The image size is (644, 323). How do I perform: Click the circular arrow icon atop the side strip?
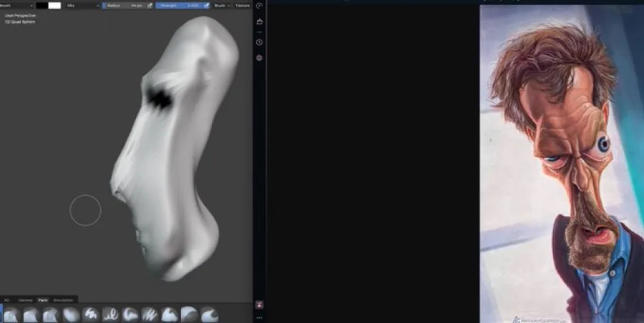point(259,6)
